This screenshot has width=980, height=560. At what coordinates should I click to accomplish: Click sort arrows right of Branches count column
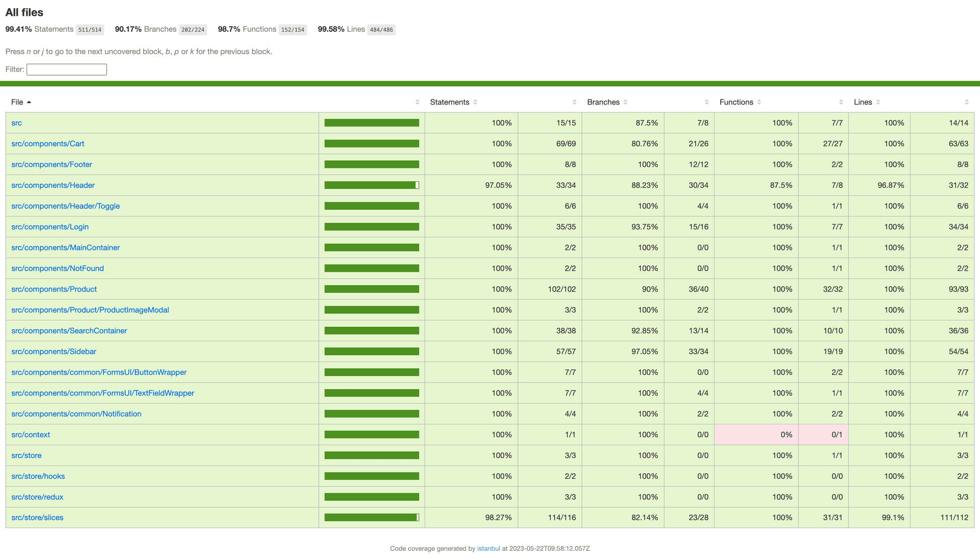706,102
